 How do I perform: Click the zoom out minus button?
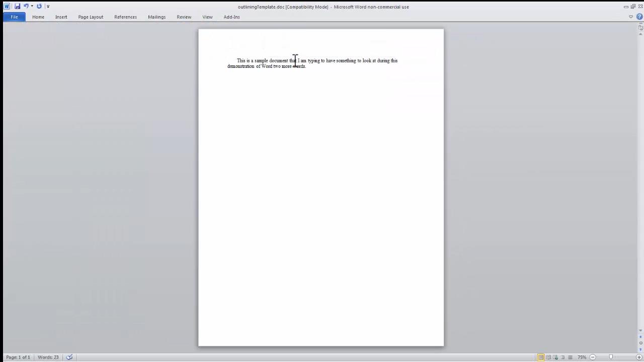pyautogui.click(x=592, y=357)
